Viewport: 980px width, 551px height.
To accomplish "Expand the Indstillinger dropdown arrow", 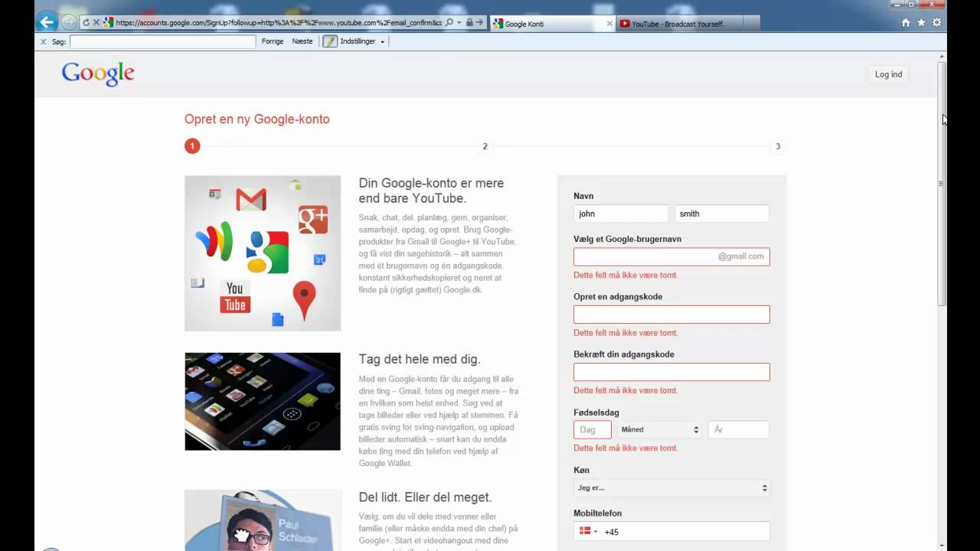I will 382,42.
